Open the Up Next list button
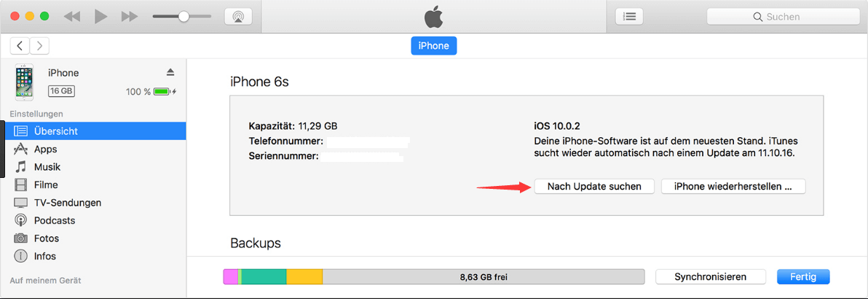Viewport: 868px width, 299px height. point(629,17)
